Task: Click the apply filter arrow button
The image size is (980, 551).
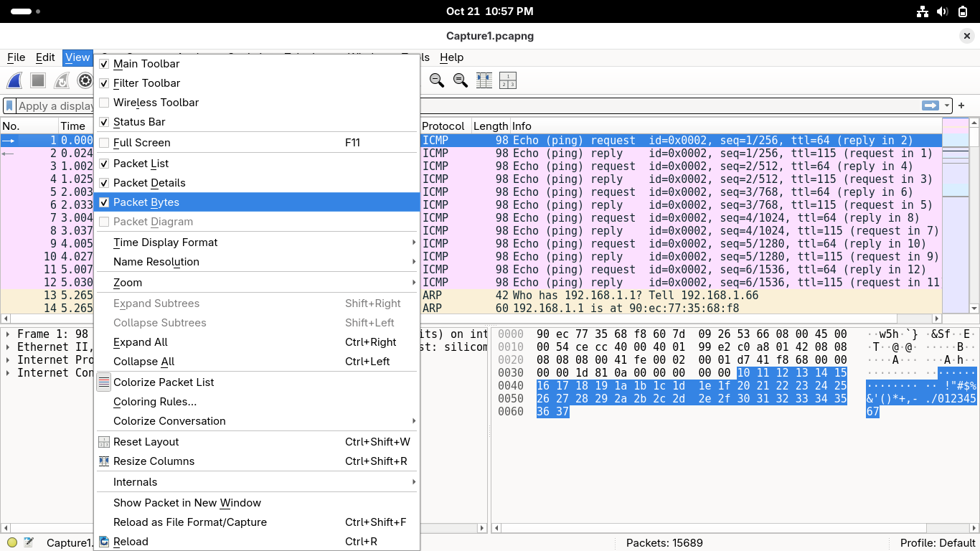Action: click(930, 105)
